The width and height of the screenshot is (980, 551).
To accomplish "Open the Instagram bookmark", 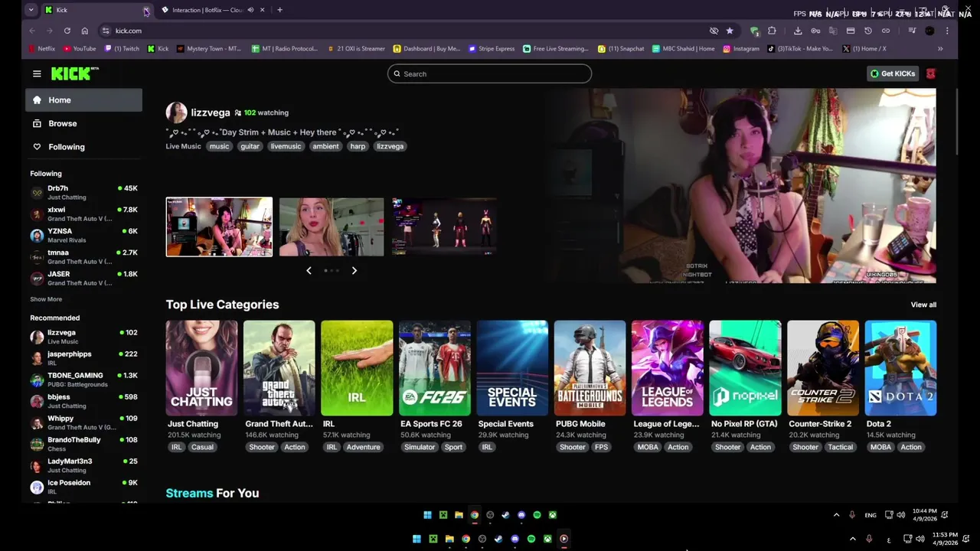I will tap(741, 48).
